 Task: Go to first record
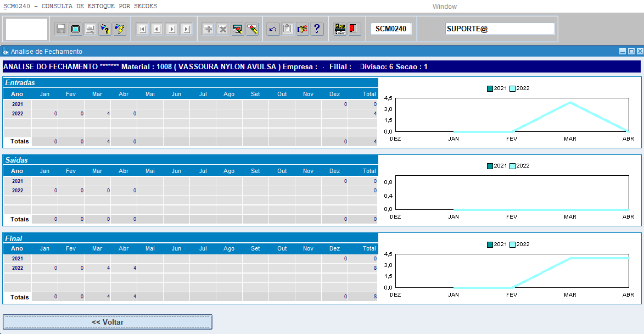pyautogui.click(x=142, y=29)
